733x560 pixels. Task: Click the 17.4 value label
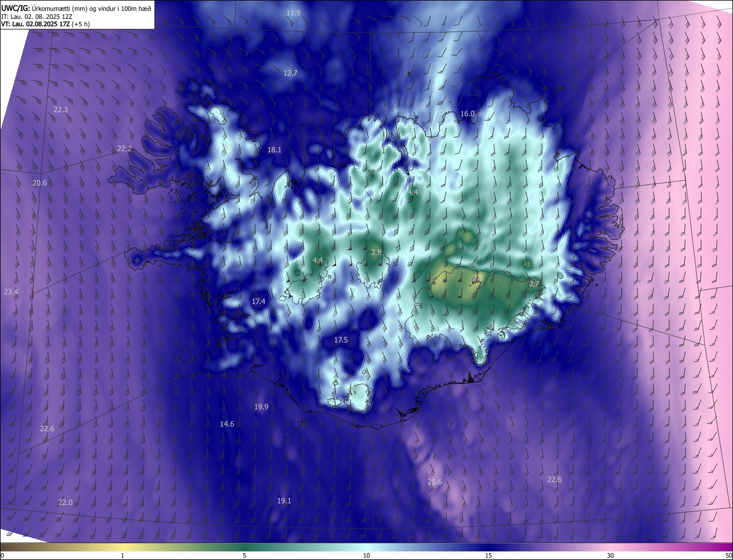pos(258,301)
